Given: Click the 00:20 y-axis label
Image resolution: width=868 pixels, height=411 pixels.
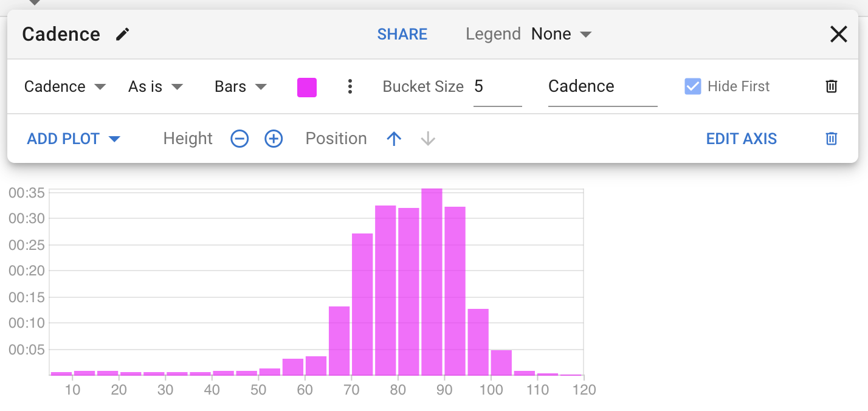Looking at the screenshot, I should pyautogui.click(x=27, y=271).
